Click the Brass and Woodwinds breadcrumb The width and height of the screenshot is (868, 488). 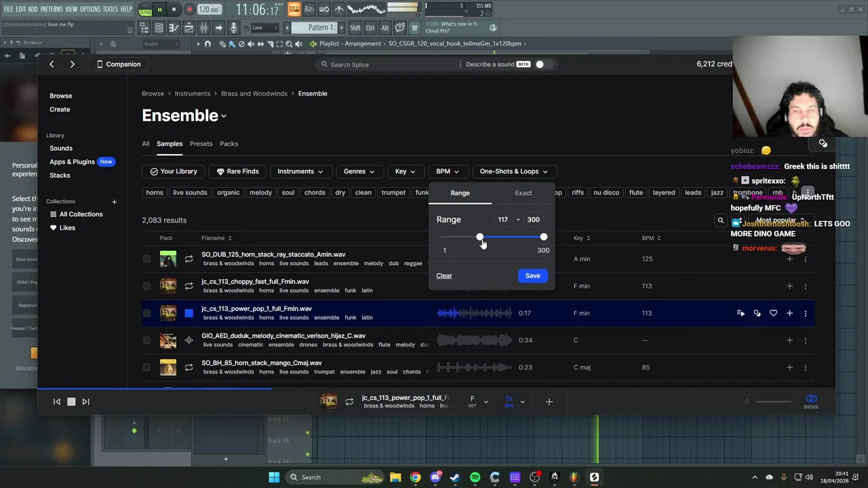point(254,94)
